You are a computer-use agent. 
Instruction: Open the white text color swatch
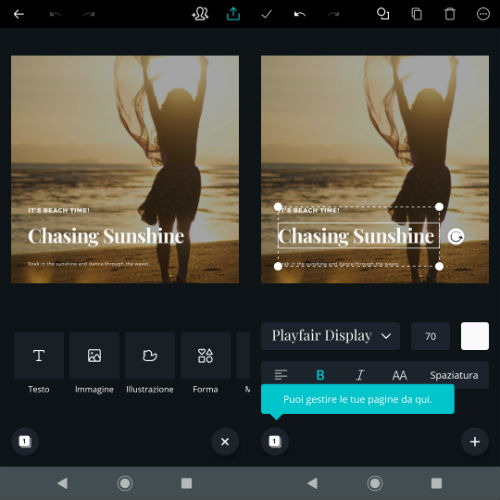pyautogui.click(x=475, y=336)
